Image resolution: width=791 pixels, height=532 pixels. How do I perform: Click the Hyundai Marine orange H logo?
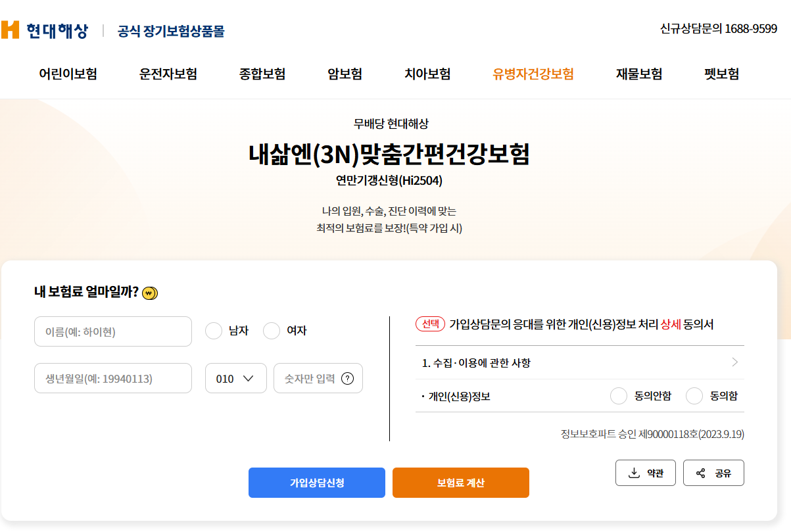click(10, 30)
